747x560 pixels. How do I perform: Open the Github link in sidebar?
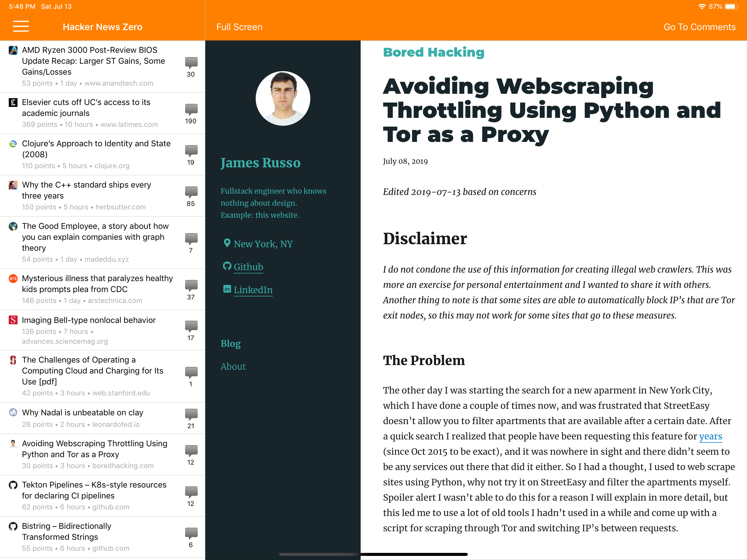tap(248, 267)
